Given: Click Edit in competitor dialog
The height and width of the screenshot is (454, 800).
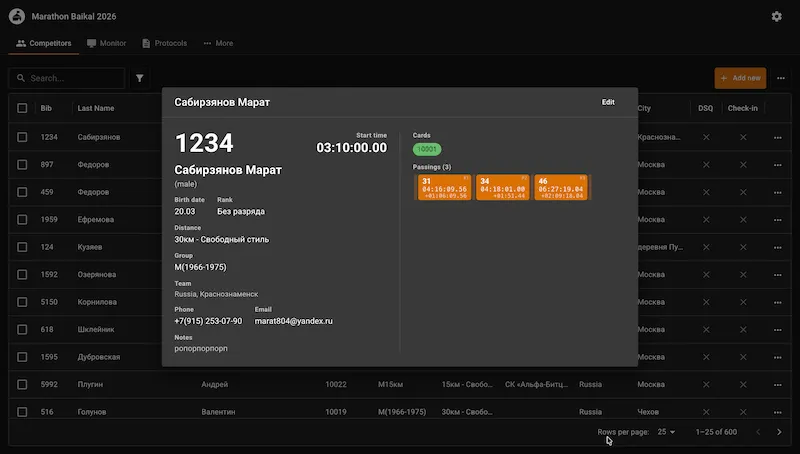Looking at the screenshot, I should [608, 102].
